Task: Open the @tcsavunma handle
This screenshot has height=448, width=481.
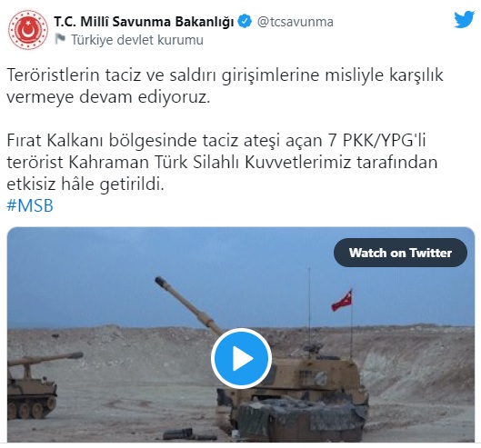Action: click(x=296, y=22)
